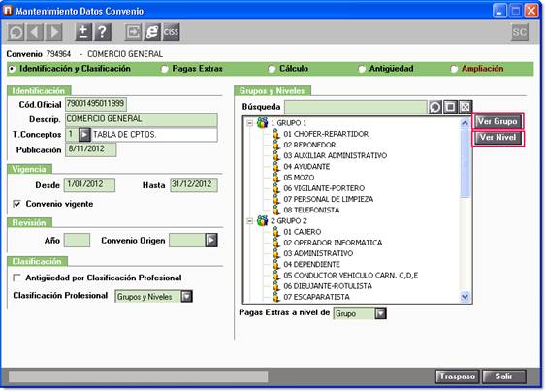Image resolution: width=546 pixels, height=392 pixels.
Task: Click the GRUPO 2 people icon
Action: click(x=262, y=220)
